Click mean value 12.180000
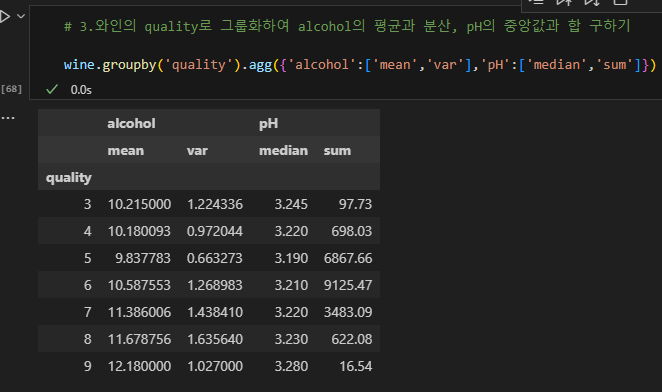 [139, 366]
